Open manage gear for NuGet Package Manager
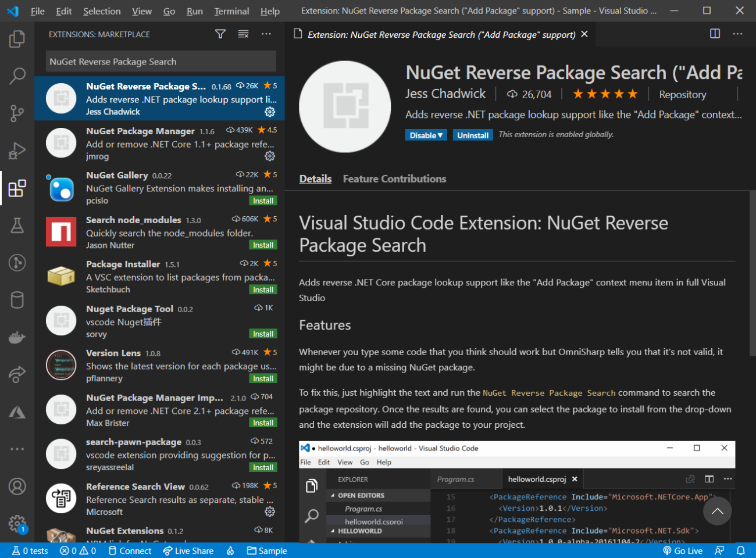The width and height of the screenshot is (756, 558). pos(270,156)
